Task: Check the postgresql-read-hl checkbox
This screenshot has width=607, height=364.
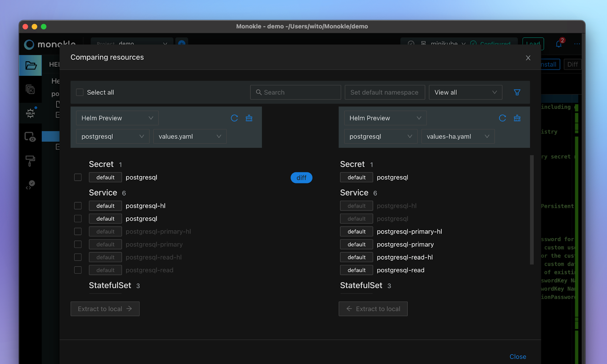Action: [78, 257]
